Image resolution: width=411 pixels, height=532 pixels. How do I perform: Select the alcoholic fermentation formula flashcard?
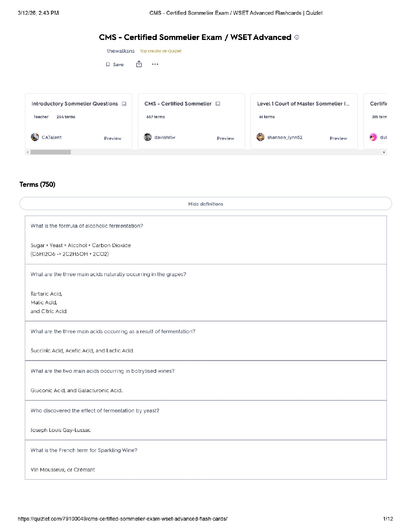pyautogui.click(x=206, y=240)
